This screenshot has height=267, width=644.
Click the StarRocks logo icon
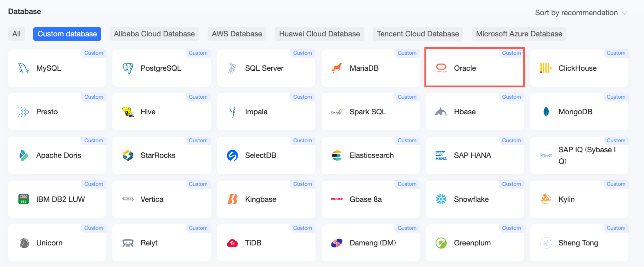click(x=128, y=155)
